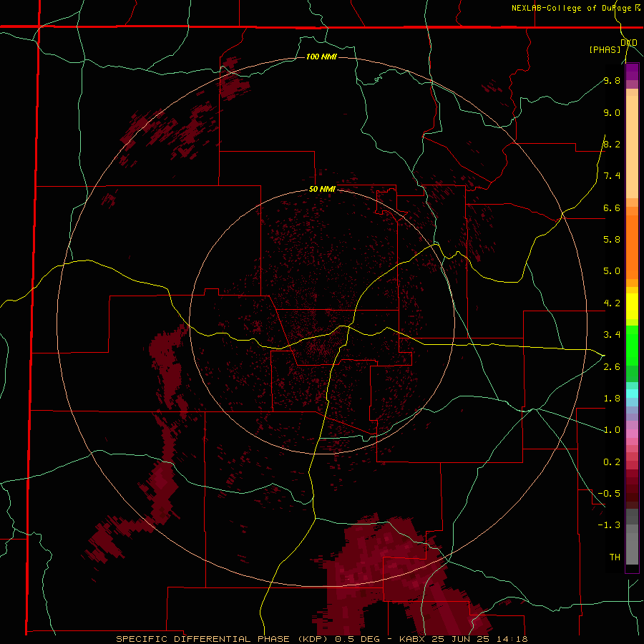Click the [PHAS] units label

[x=605, y=50]
